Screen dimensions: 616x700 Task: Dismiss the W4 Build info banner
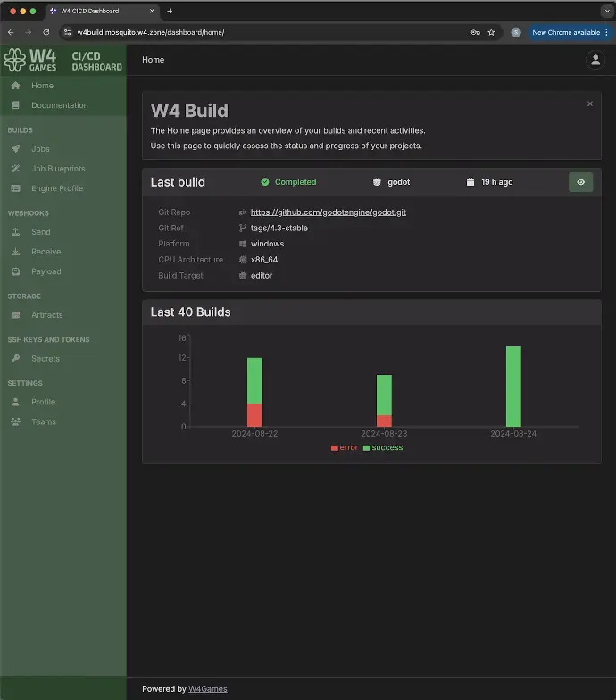(x=590, y=104)
